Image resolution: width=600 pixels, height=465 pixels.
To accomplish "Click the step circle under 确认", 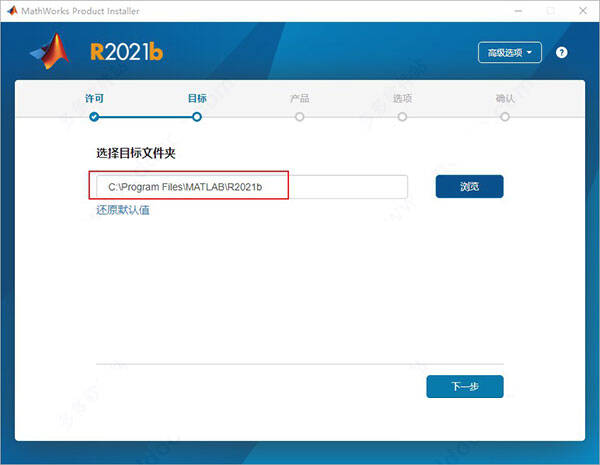I will coord(505,117).
